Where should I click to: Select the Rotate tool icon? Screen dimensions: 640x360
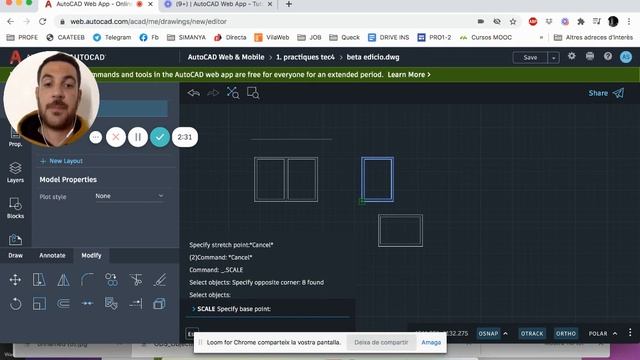pos(15,304)
